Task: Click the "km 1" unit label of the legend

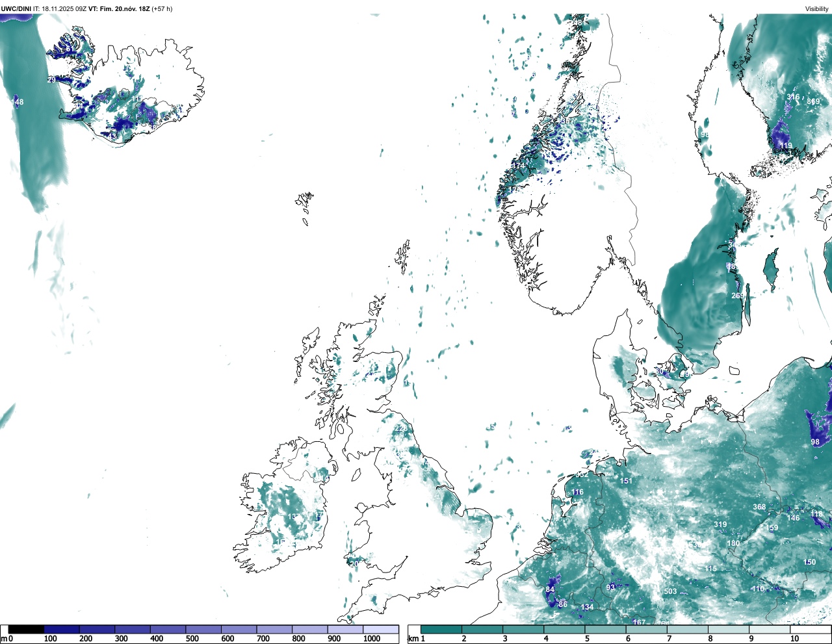Action: pos(416,639)
